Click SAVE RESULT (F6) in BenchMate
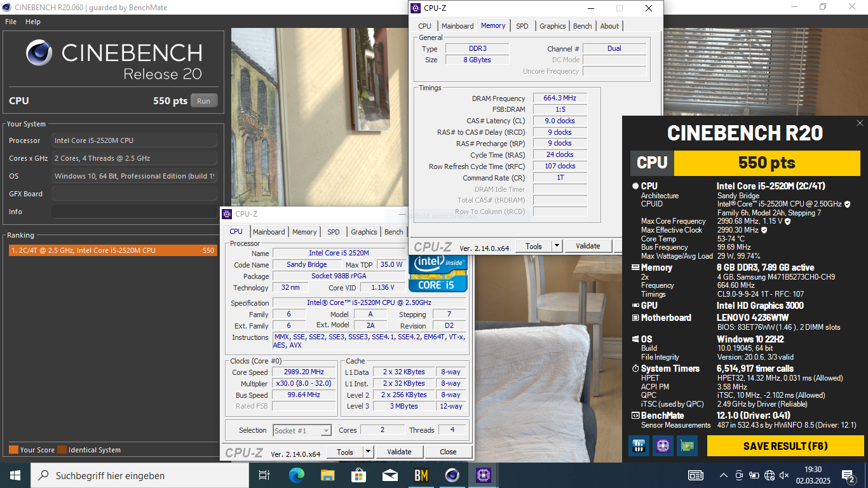The height and width of the screenshot is (488, 868). coord(785,446)
